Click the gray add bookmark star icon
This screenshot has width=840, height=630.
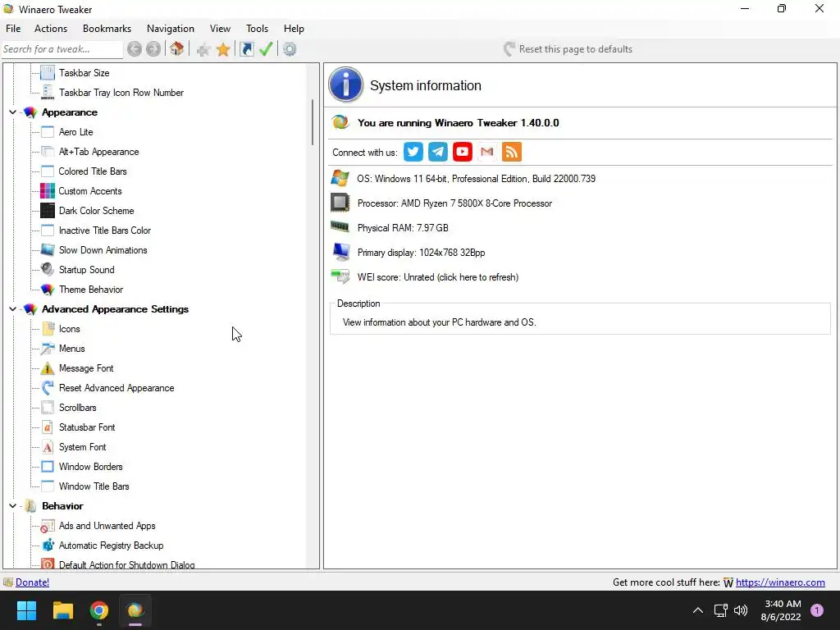click(x=203, y=50)
